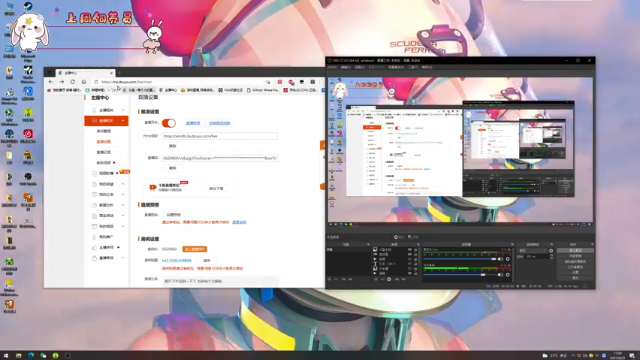
Task: Open settings gear for upper mixer channel
Action: [508, 259]
